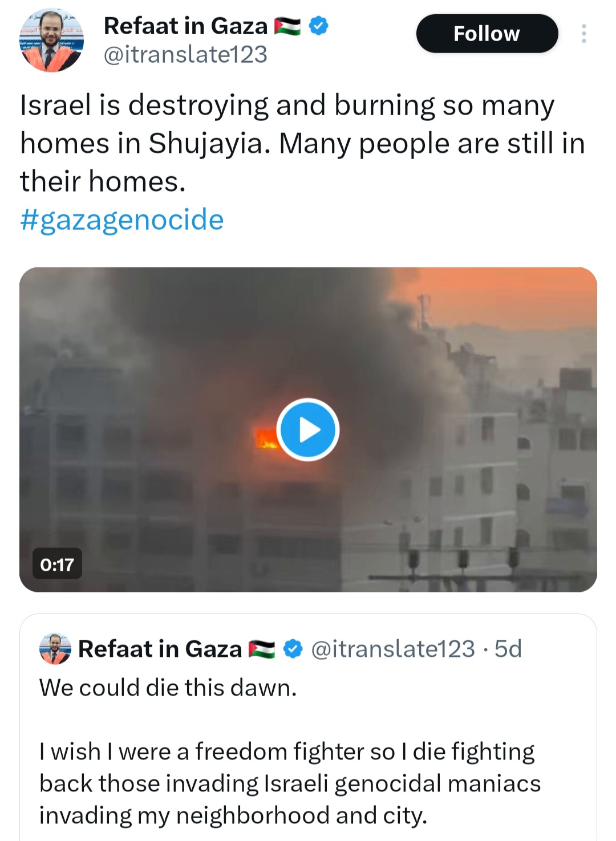
Task: Follow the Refaat in Gaza account
Action: click(487, 34)
